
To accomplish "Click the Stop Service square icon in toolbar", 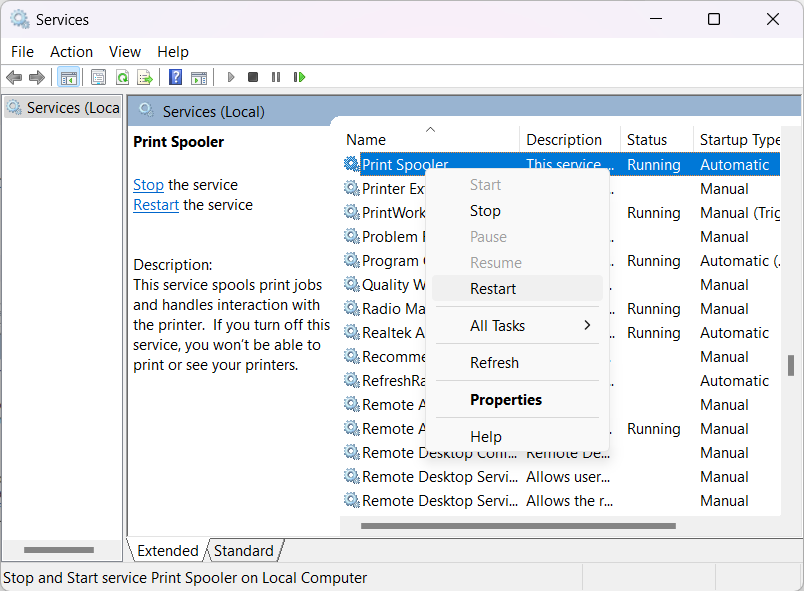I will pyautogui.click(x=253, y=77).
